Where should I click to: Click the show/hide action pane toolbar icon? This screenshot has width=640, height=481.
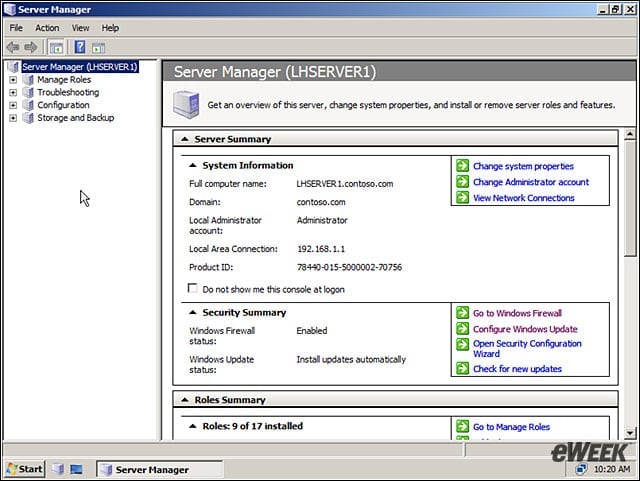pyautogui.click(x=98, y=48)
